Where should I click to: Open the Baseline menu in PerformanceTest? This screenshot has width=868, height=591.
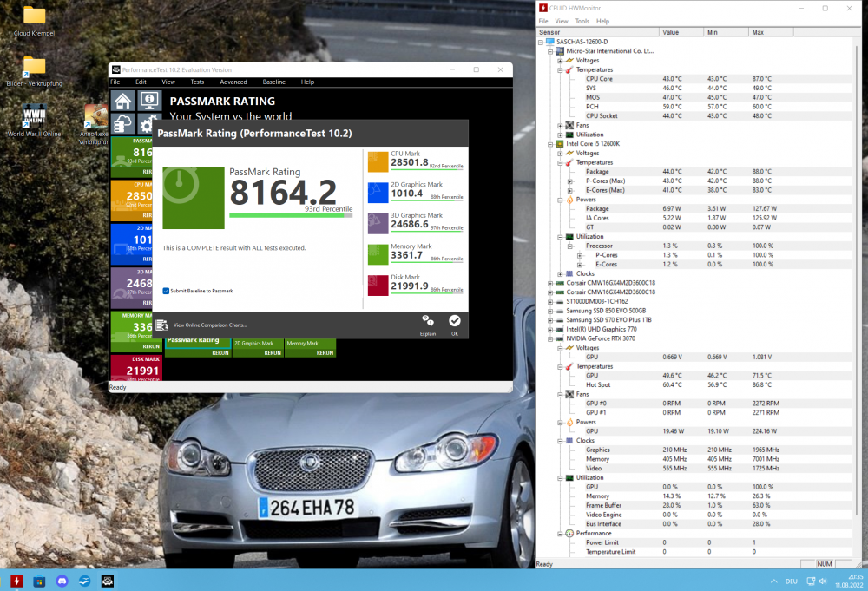(273, 82)
